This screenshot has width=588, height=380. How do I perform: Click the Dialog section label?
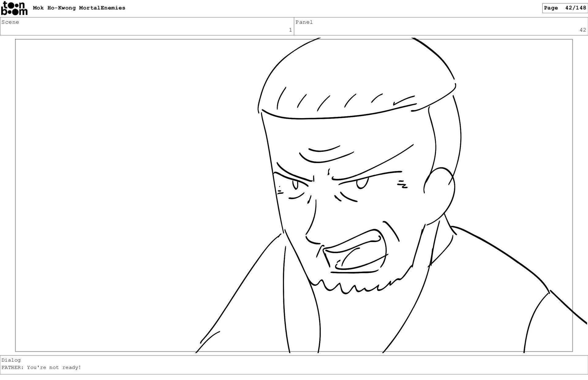pyautogui.click(x=11, y=360)
